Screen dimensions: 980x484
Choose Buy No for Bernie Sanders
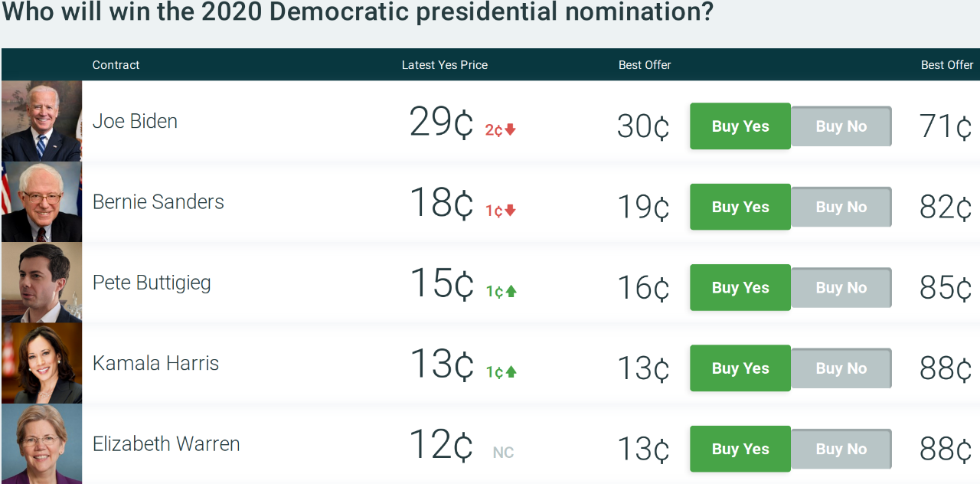[x=841, y=207]
